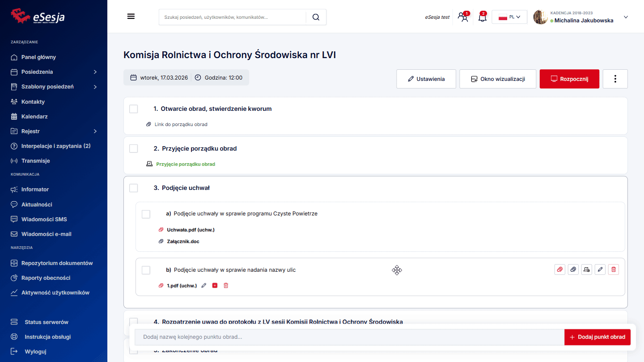Screen dimensions: 644x362
Task: Expand the Posiedzenia submenu arrow
Action: (x=95, y=72)
